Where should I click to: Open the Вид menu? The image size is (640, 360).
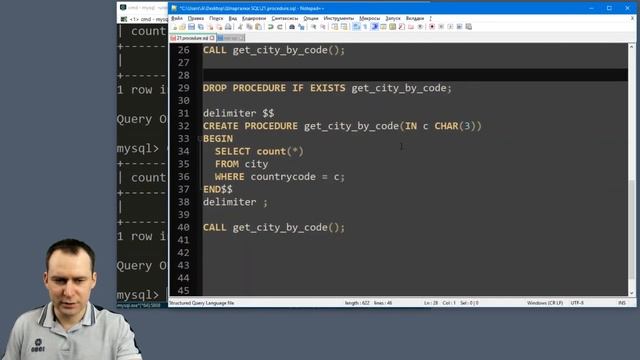click(x=232, y=18)
